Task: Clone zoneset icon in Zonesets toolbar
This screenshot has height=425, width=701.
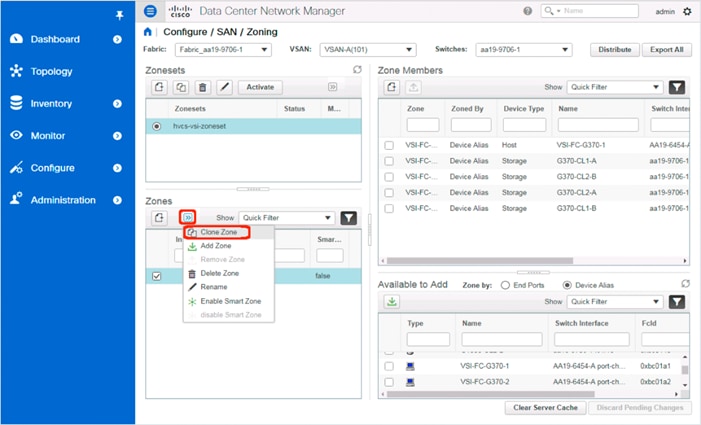Action: (181, 87)
